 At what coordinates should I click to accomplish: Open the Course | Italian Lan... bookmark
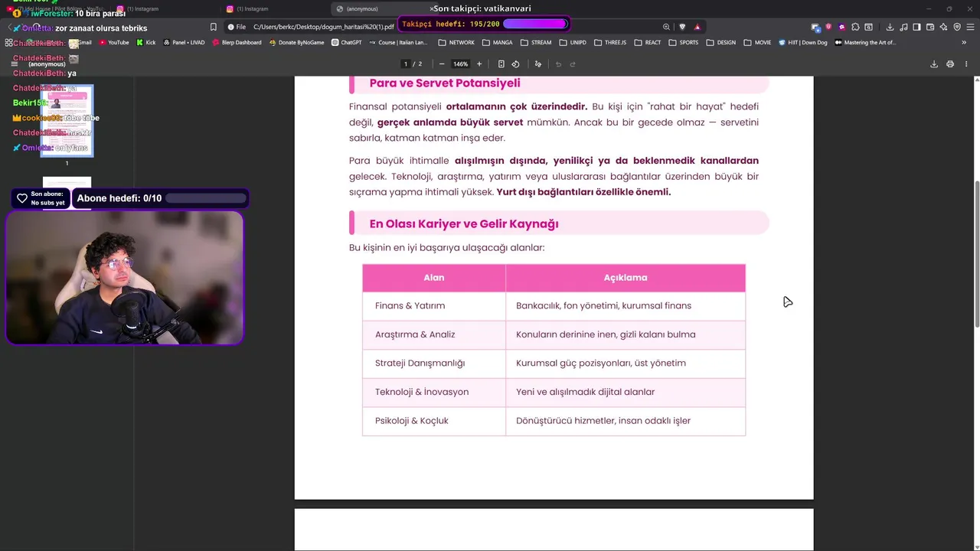click(x=398, y=43)
